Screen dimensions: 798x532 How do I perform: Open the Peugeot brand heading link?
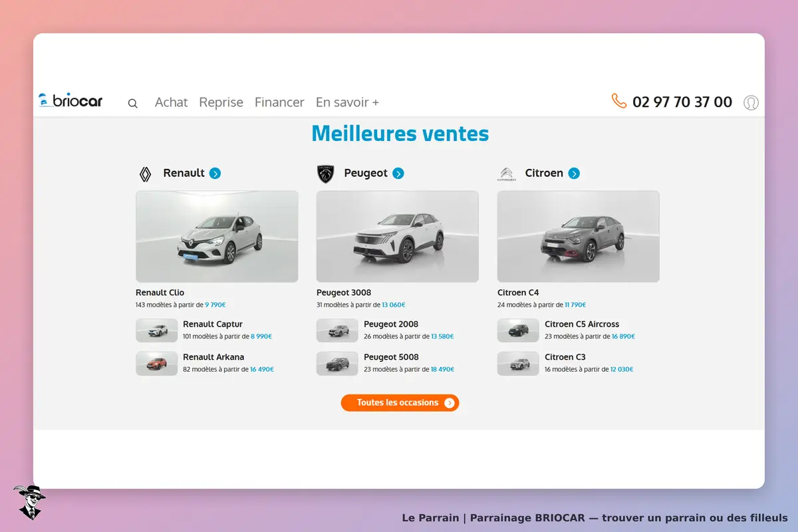coord(366,173)
